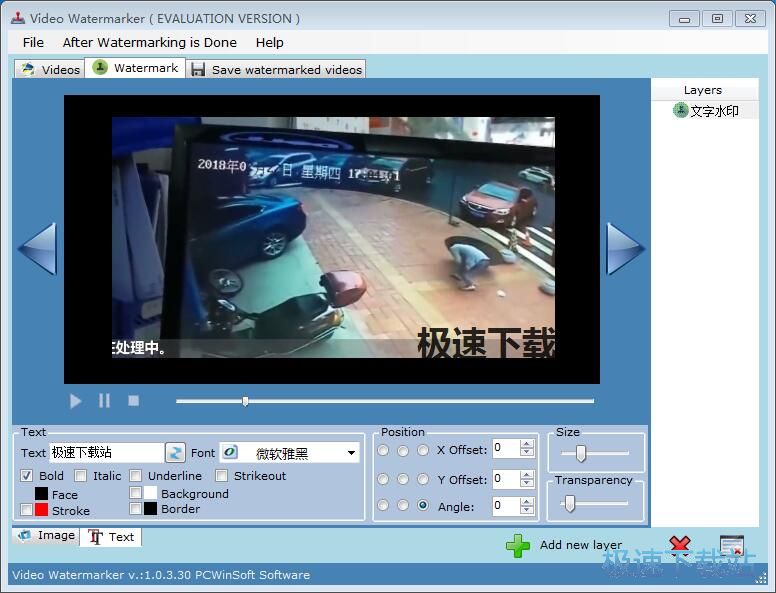
Task: Go to the previous video with left arrow
Action: coord(38,248)
